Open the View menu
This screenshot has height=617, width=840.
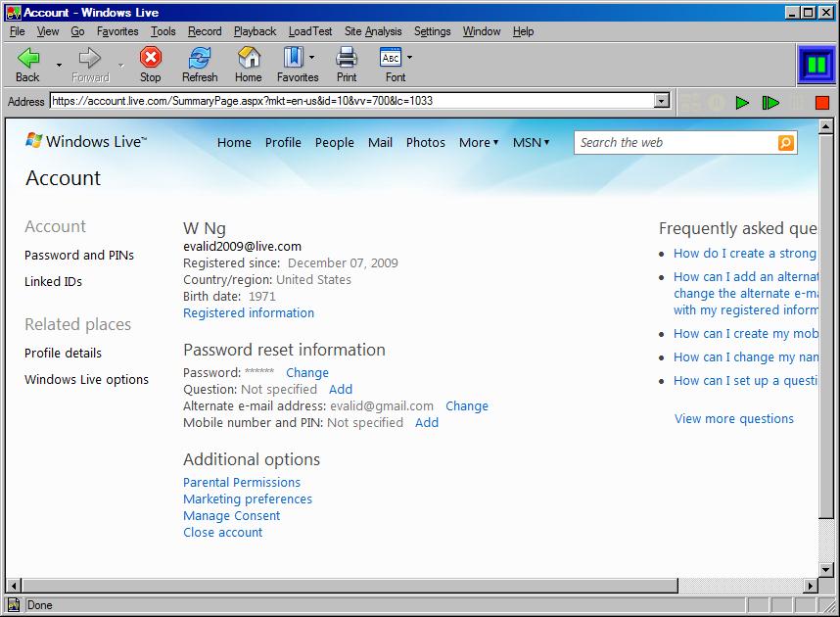tap(48, 31)
